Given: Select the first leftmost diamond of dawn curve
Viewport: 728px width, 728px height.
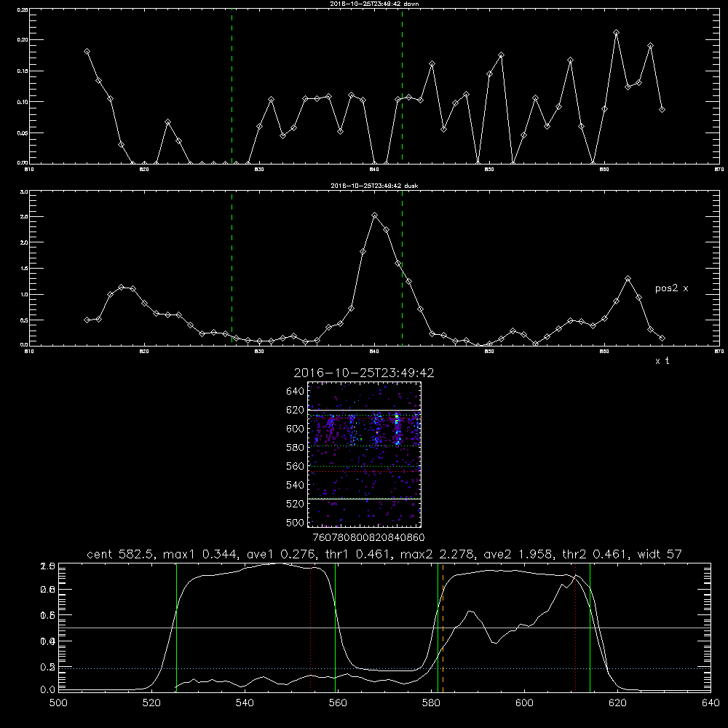Looking at the screenshot, I should pyautogui.click(x=87, y=52).
